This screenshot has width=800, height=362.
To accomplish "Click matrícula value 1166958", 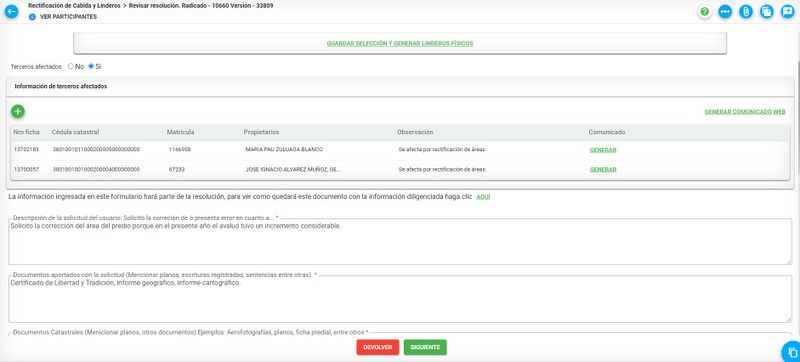I will [x=180, y=149].
